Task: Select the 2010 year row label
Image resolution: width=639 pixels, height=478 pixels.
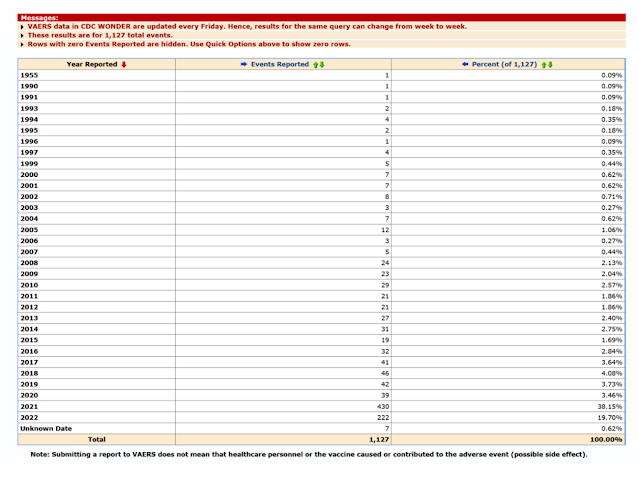Action: click(29, 285)
